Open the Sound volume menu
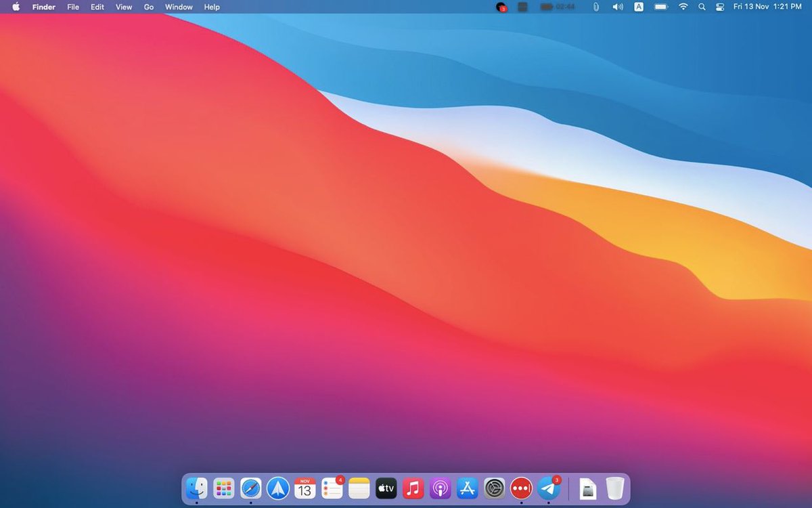 pos(617,7)
